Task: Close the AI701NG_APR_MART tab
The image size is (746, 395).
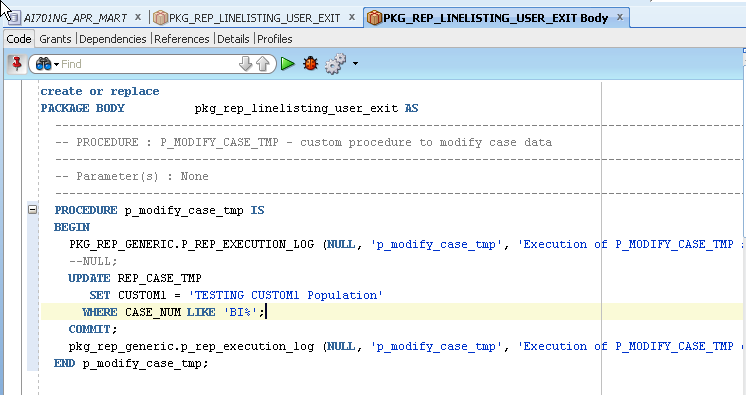Action: [137, 17]
